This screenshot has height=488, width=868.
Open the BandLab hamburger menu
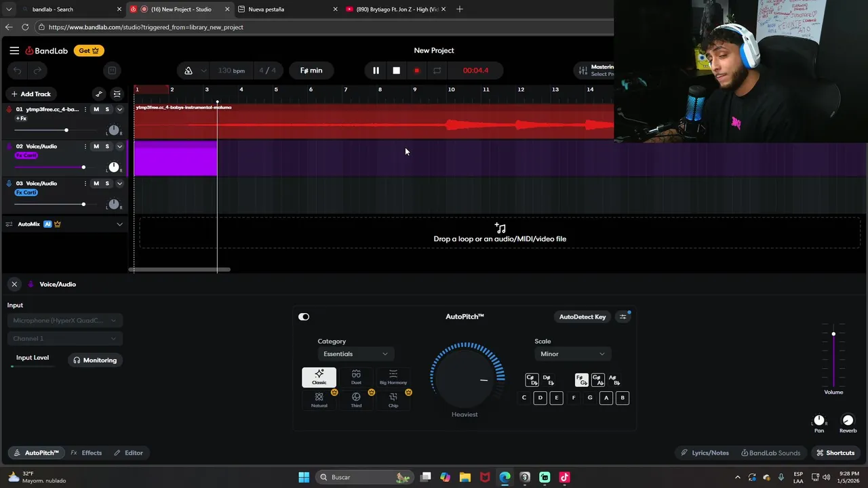(14, 50)
